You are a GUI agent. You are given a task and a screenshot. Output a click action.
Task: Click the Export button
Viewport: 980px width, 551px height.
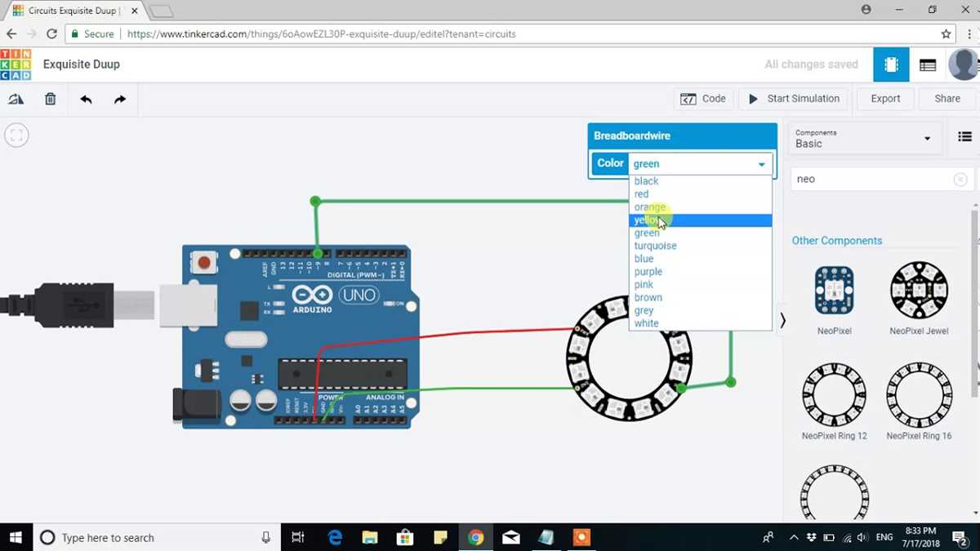click(x=885, y=99)
